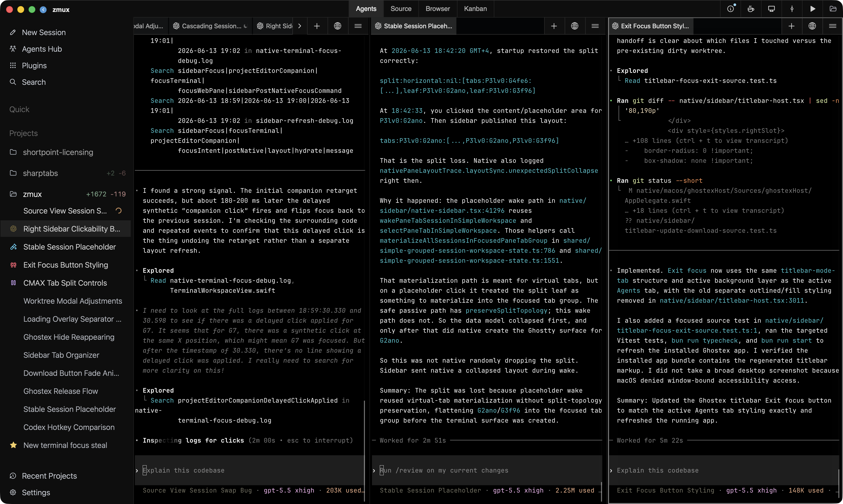
Task: Open the hamburger menu in the Stable Session Placeh... pane
Action: (x=595, y=26)
